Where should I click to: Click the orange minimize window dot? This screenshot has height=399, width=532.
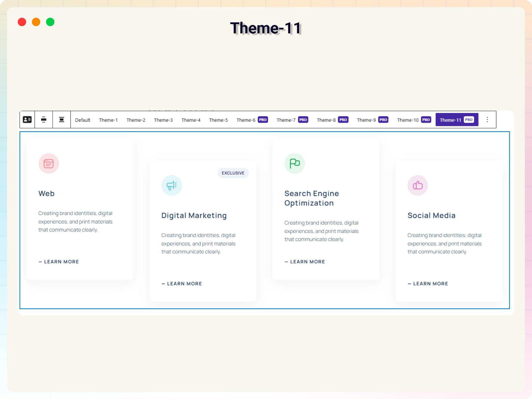click(36, 22)
